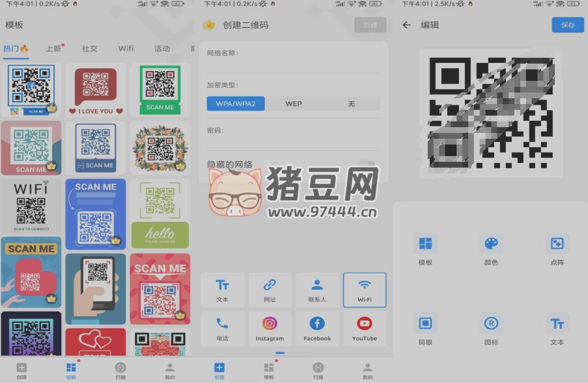Pick the Facebook QR code type
588x383 pixels.
(317, 328)
